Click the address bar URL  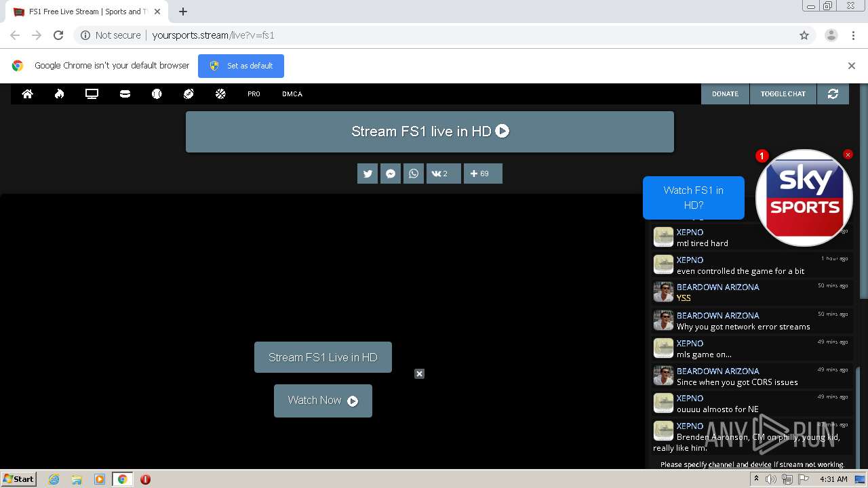coord(213,35)
